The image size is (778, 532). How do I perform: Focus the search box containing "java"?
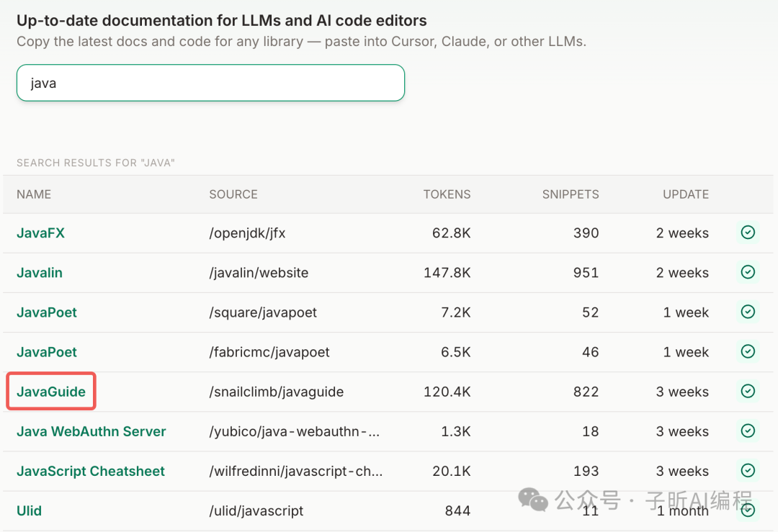pos(210,83)
